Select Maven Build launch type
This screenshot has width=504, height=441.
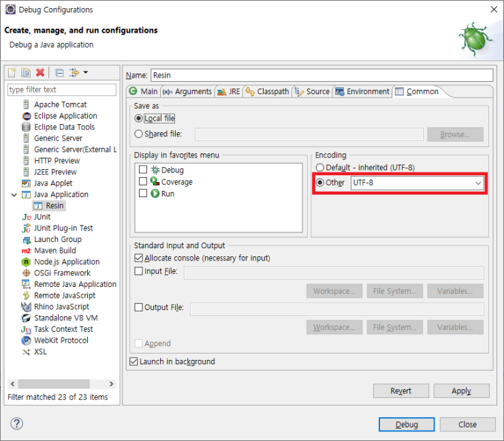point(54,250)
